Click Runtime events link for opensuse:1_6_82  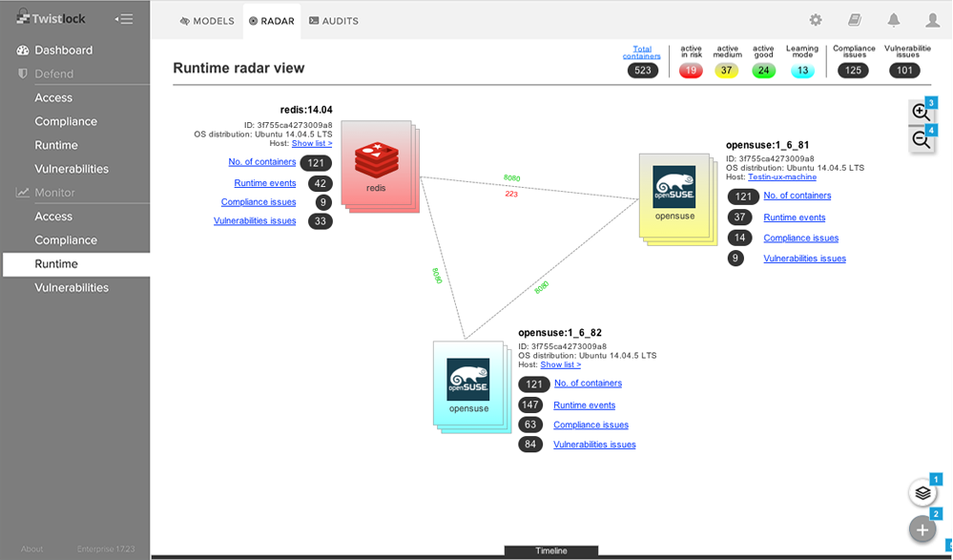[584, 405]
